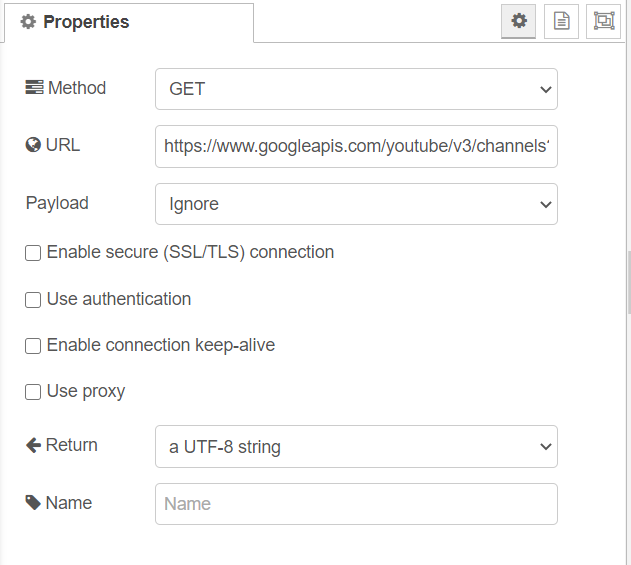Screen dimensions: 631x565
Task: Click the vertical scrollbar on right edge
Action: click(x=629, y=282)
